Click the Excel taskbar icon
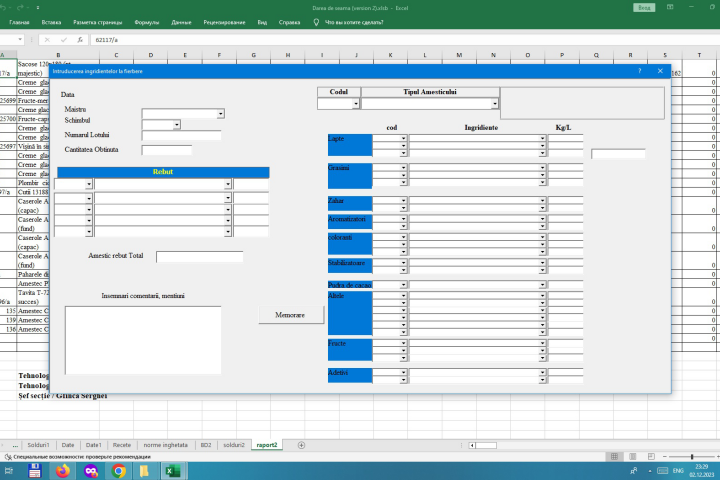The height and width of the screenshot is (480, 720). (x=173, y=471)
